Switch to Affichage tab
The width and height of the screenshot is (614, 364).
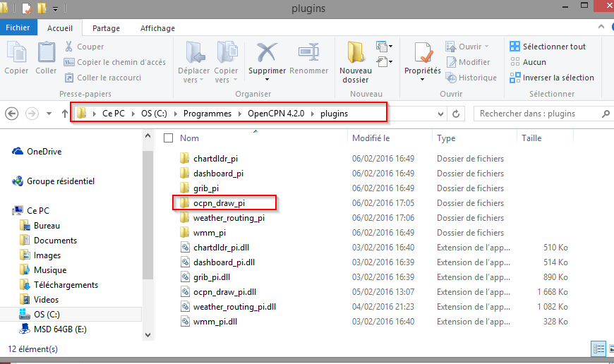(157, 28)
